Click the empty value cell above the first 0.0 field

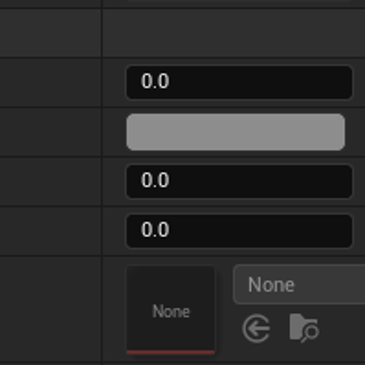click(x=234, y=33)
